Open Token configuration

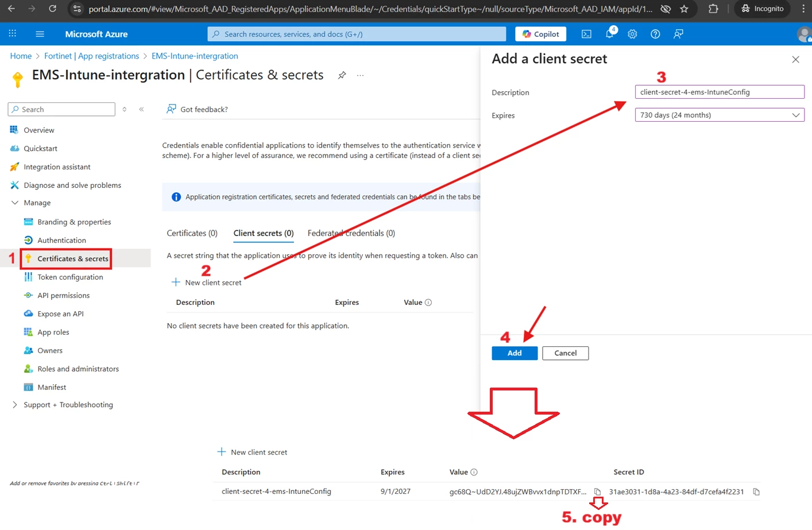point(70,277)
